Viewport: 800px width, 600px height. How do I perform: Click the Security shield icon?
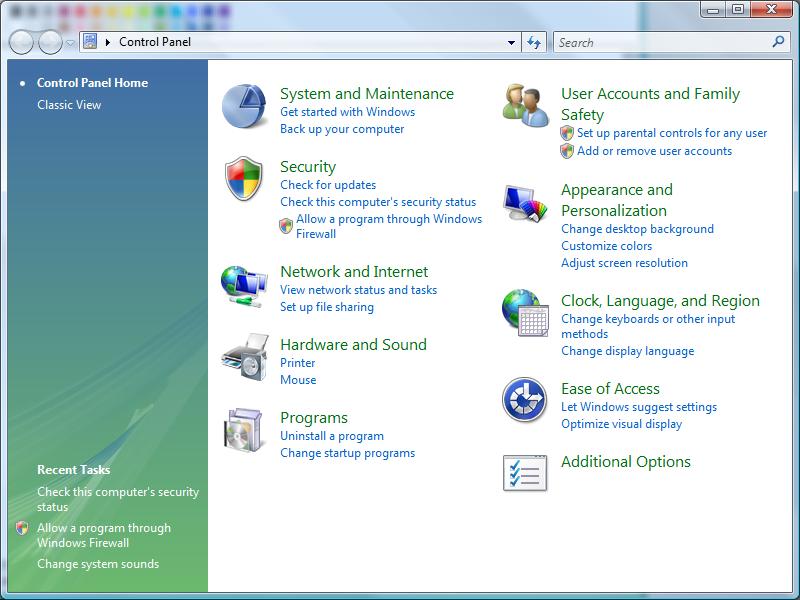(244, 180)
